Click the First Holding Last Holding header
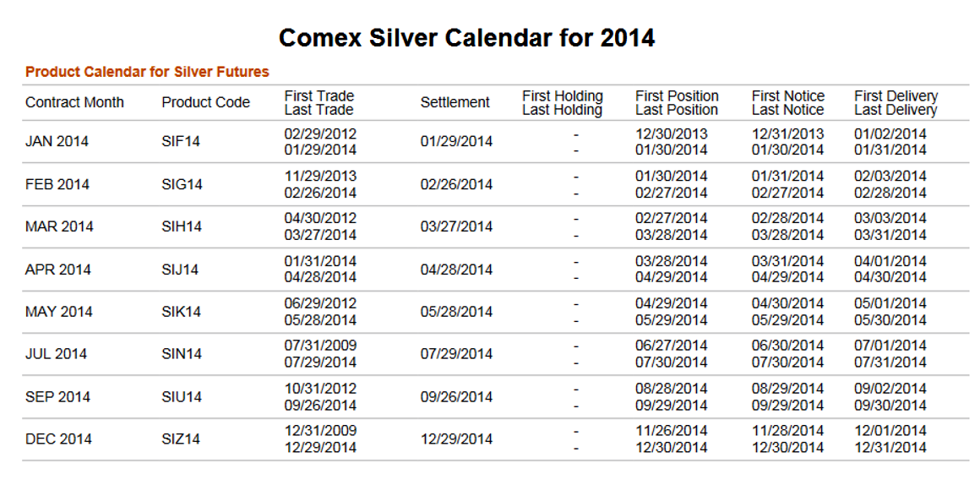This screenshot has height=485, width=980. (563, 103)
